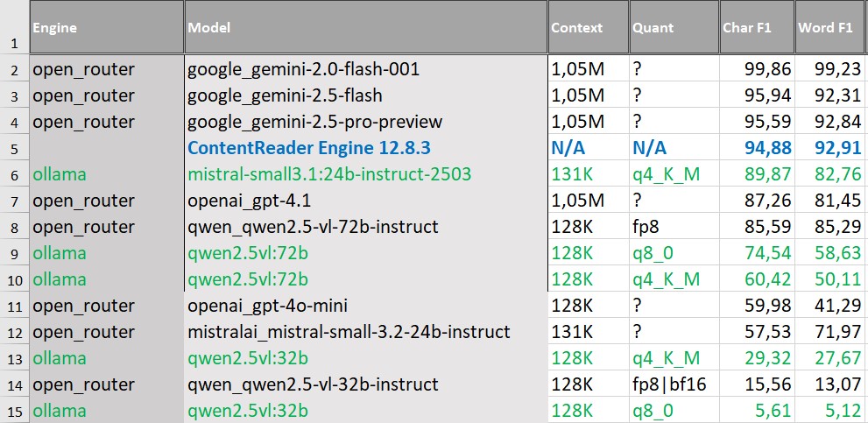Click the mistral-small3.1:24b-instruct-2503 cell

tap(329, 174)
